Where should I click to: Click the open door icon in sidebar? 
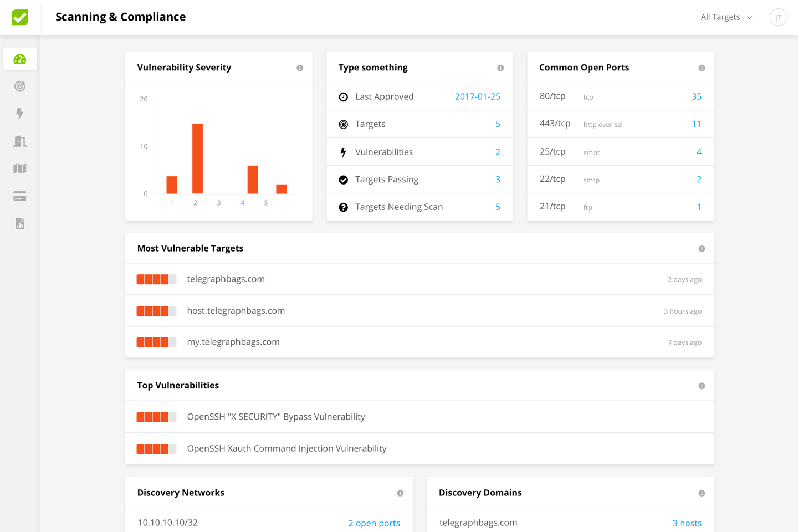20,141
